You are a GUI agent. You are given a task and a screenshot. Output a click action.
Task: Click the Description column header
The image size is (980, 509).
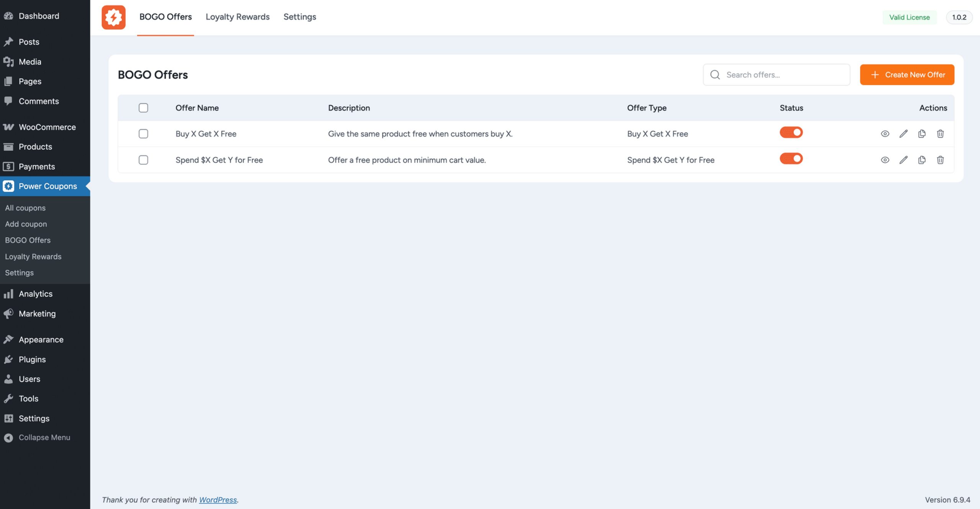tap(349, 108)
